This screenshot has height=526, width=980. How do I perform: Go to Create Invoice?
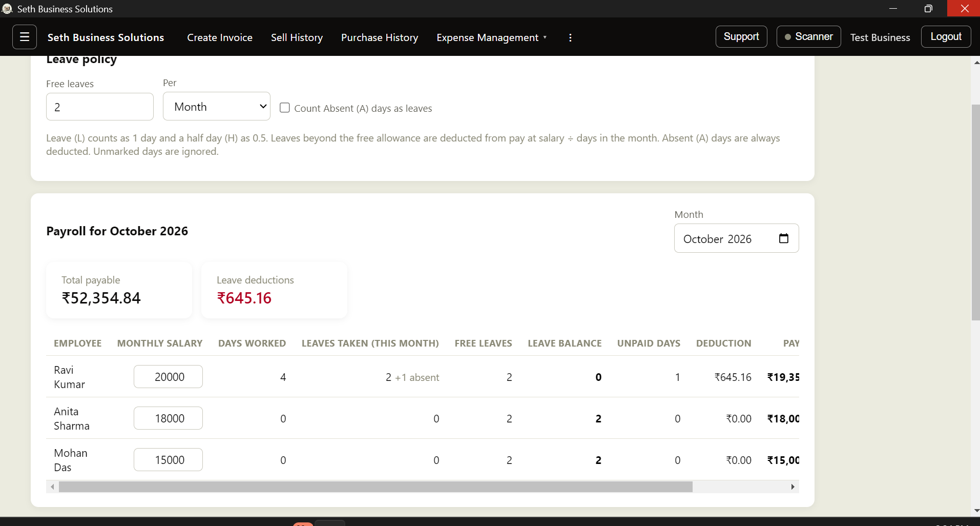220,37
